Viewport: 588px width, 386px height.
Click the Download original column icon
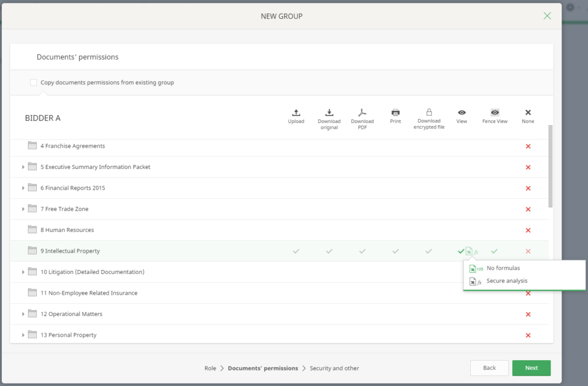pos(329,113)
